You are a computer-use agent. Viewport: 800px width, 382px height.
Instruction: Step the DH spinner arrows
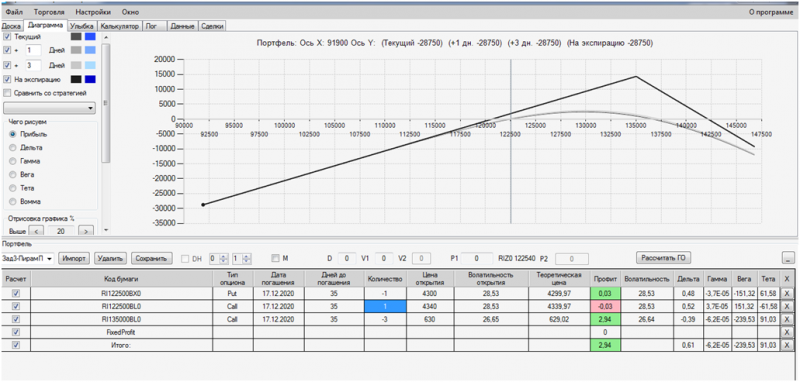pos(222,259)
